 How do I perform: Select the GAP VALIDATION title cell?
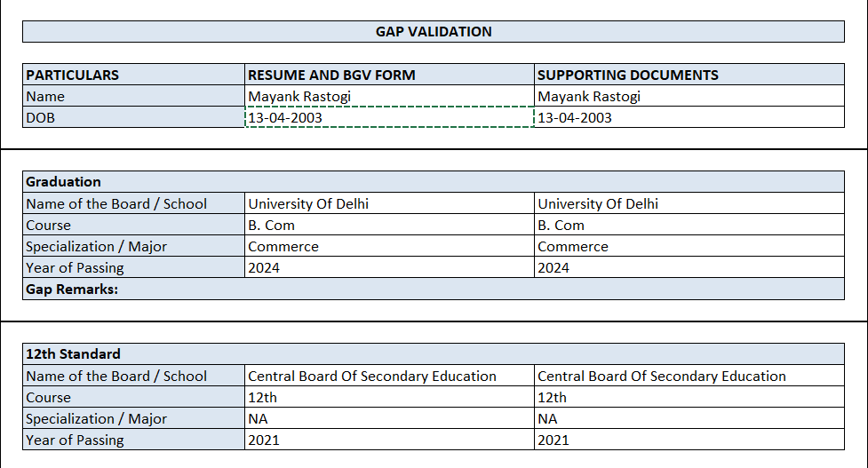pos(434,32)
